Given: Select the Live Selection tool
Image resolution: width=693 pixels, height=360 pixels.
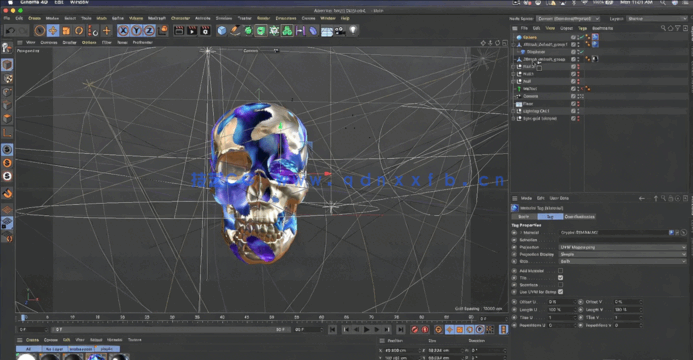Looking at the screenshot, I should [x=40, y=30].
